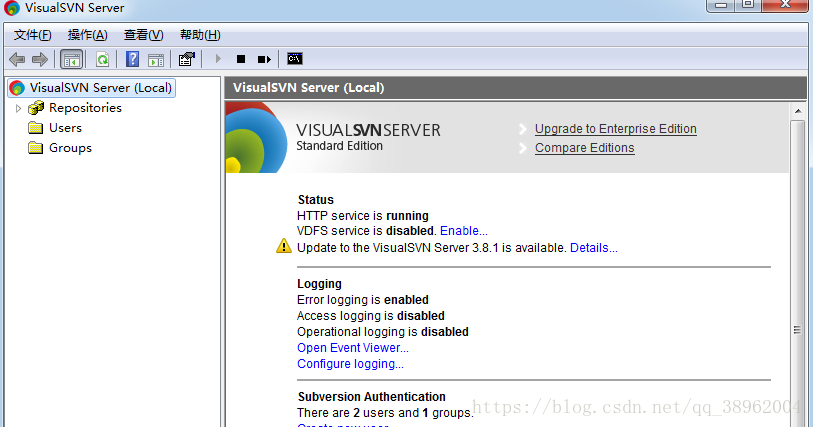Click the VisualSVN Server logo graphic
This screenshot has height=427, width=813.
tap(256, 137)
